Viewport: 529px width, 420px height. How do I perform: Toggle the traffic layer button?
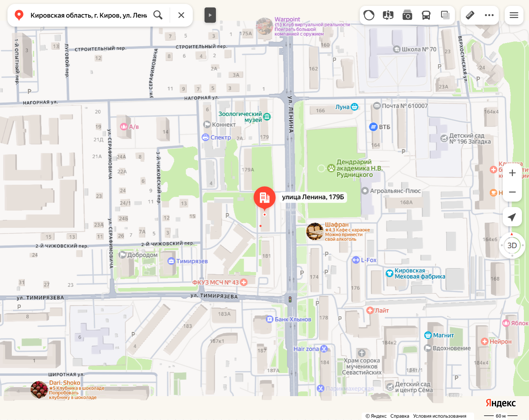[x=369, y=15]
